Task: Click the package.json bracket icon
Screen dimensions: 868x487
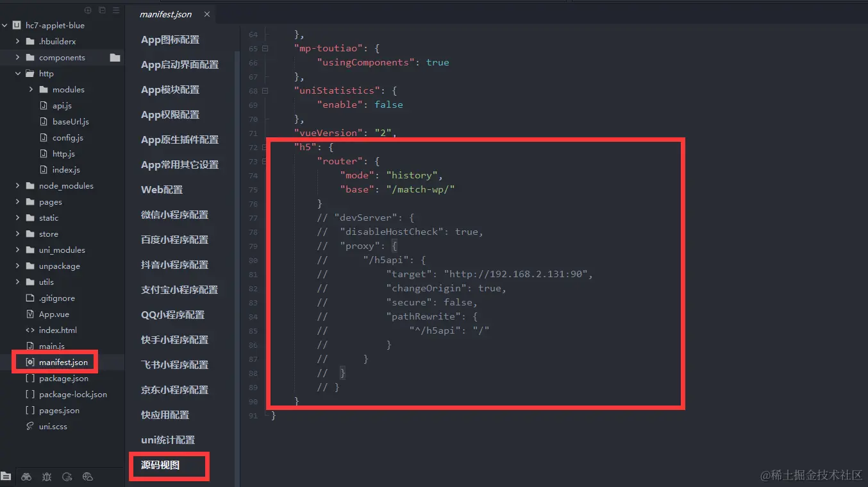Action: click(30, 379)
